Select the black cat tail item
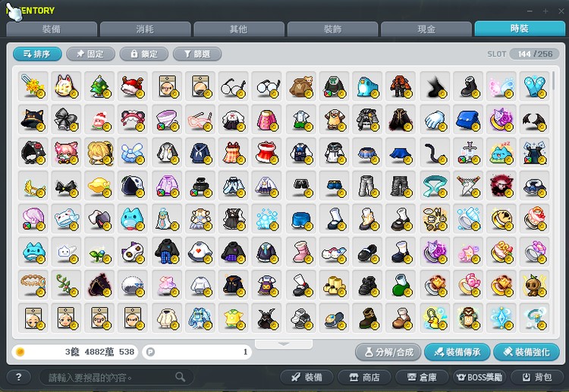This screenshot has width=569, height=392. 435,152
